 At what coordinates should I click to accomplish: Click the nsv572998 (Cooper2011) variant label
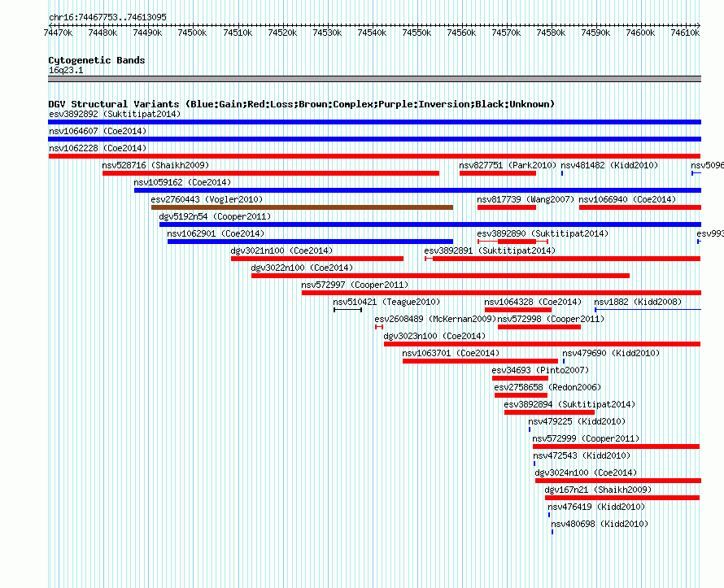pos(551,319)
